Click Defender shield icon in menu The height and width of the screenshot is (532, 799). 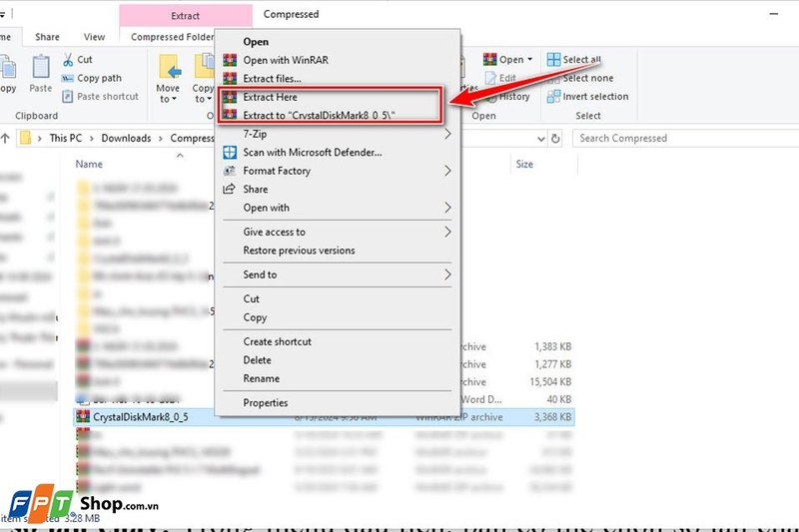tap(230, 153)
